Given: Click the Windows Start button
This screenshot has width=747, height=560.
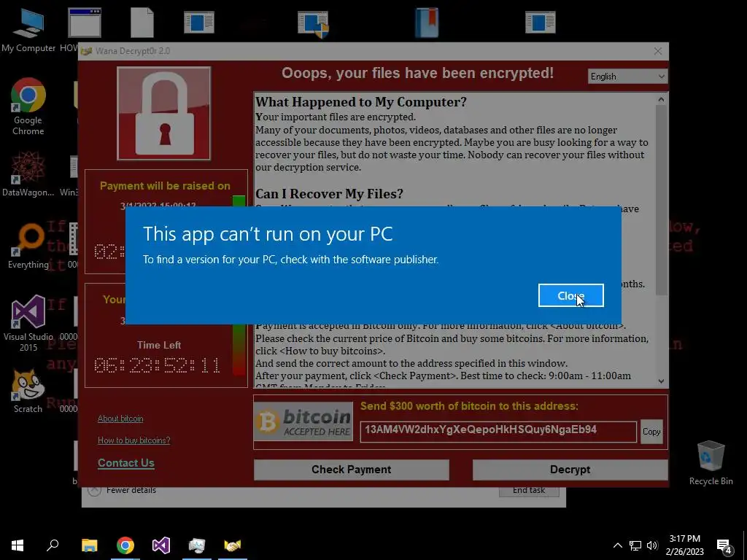Looking at the screenshot, I should tap(18, 545).
